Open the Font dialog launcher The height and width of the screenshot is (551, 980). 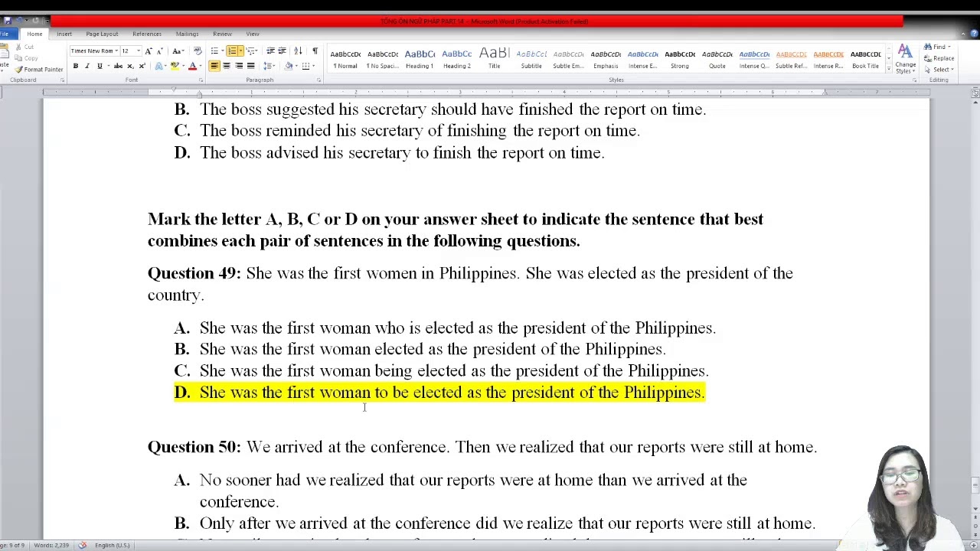point(201,80)
